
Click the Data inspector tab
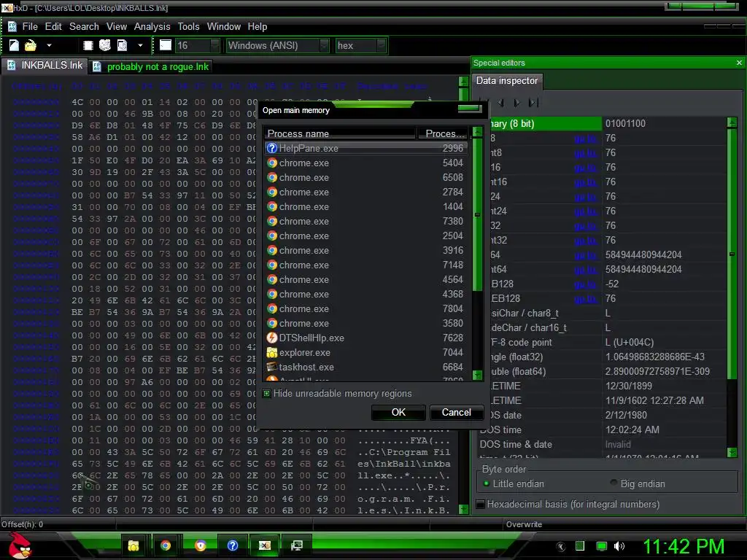coord(507,80)
